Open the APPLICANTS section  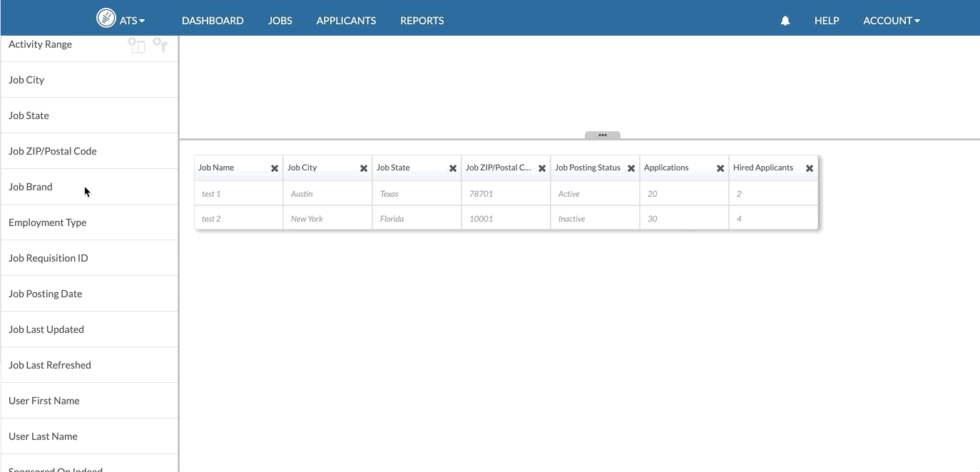(x=345, y=21)
